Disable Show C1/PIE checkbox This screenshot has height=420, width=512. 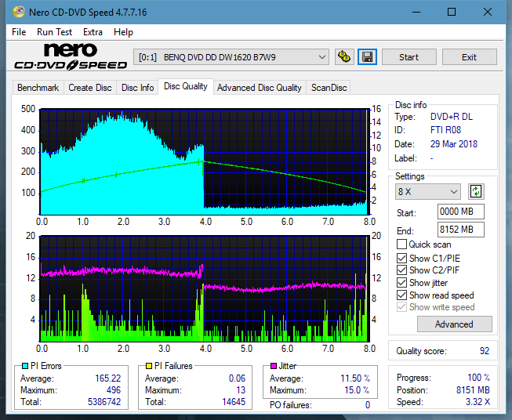pos(401,258)
